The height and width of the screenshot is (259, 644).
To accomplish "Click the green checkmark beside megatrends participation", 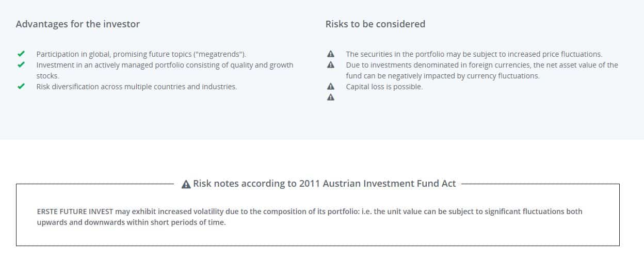I will coord(21,54).
